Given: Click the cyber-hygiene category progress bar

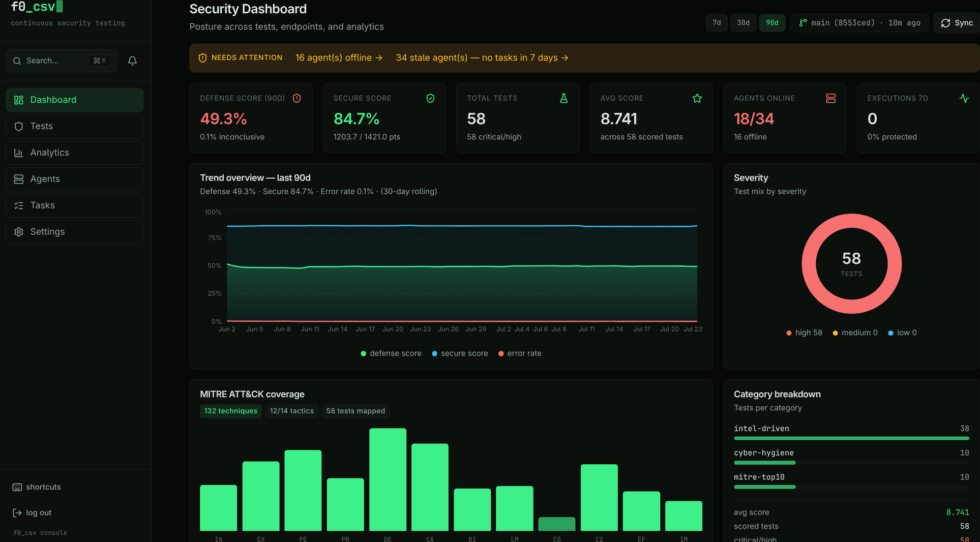Looking at the screenshot, I should 851,463.
